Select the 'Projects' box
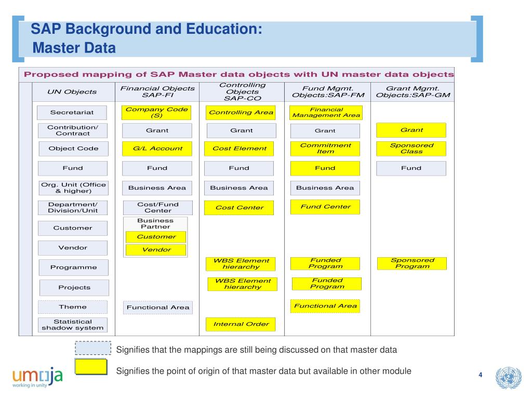Screen dimensions: 532x399 pos(74,288)
